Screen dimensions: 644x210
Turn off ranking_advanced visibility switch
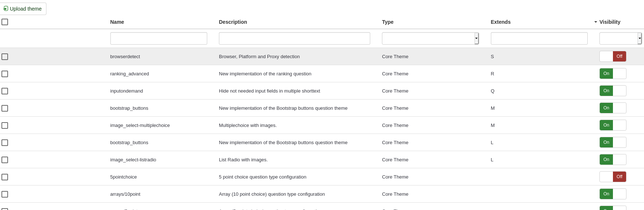613,74
